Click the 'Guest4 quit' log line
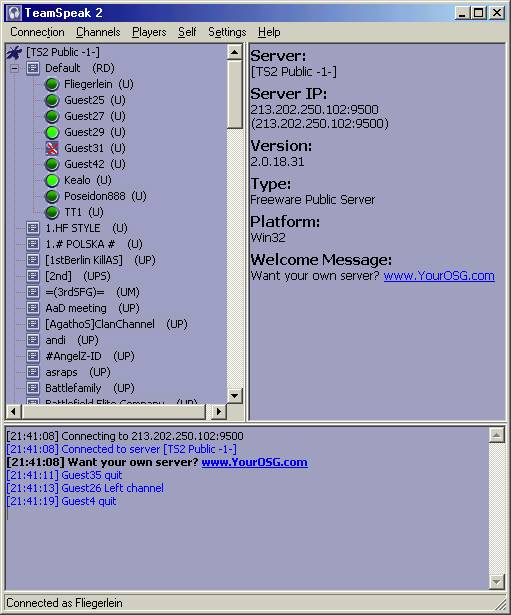The height and width of the screenshot is (615, 511). 61,501
